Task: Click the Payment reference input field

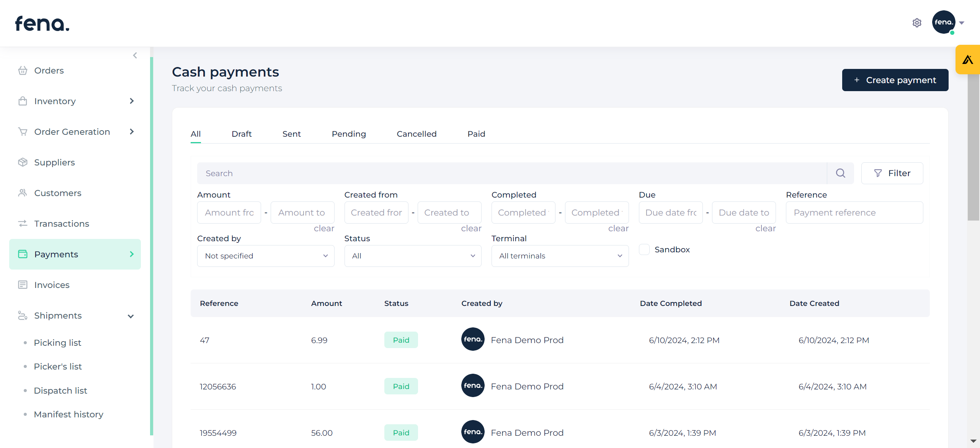Action: point(854,213)
